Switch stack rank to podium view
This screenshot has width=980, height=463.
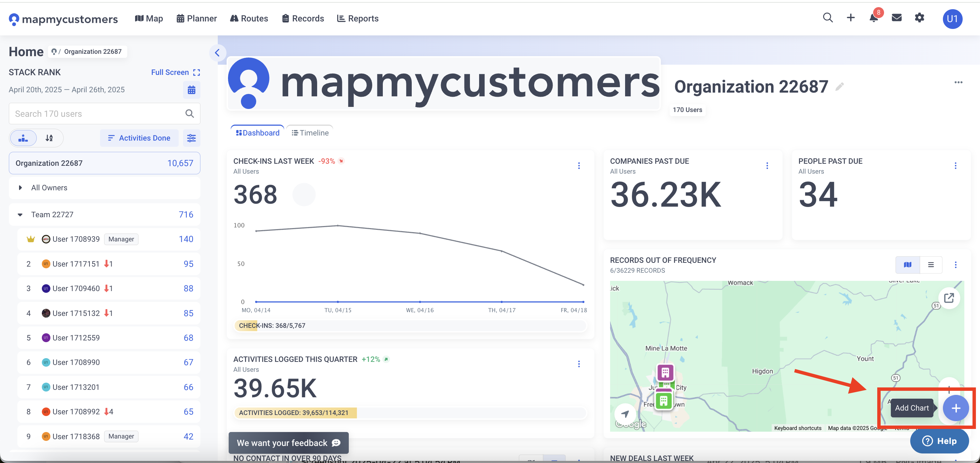click(23, 138)
